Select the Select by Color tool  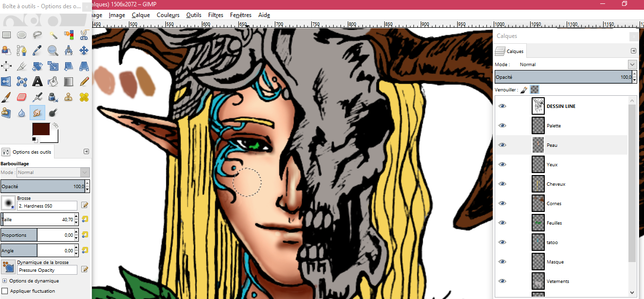[69, 35]
